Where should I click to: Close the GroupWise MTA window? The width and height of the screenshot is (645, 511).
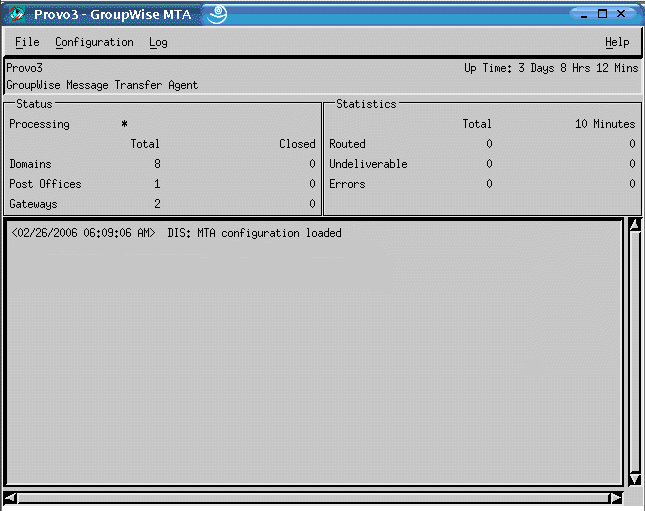coord(621,14)
